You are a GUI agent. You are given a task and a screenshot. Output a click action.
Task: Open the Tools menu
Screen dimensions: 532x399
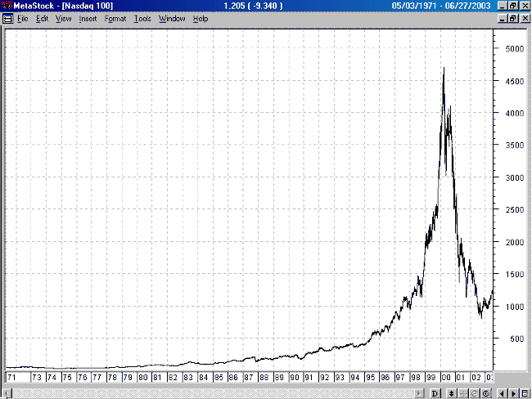pos(142,18)
